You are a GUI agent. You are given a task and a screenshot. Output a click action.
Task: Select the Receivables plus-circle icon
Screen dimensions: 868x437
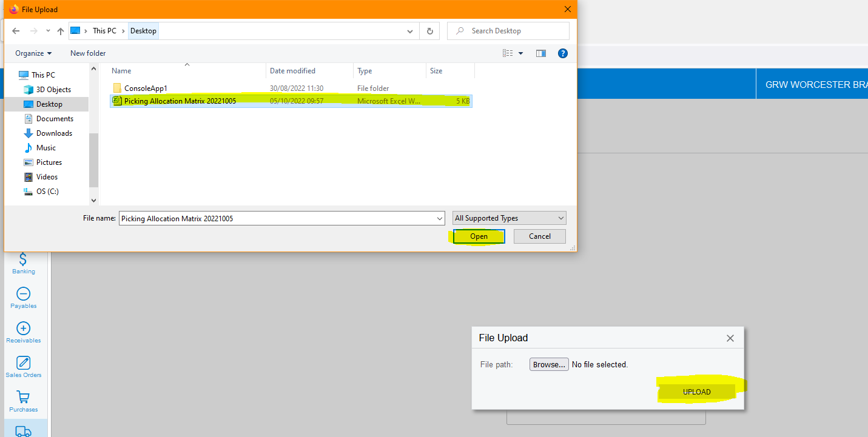click(23, 329)
